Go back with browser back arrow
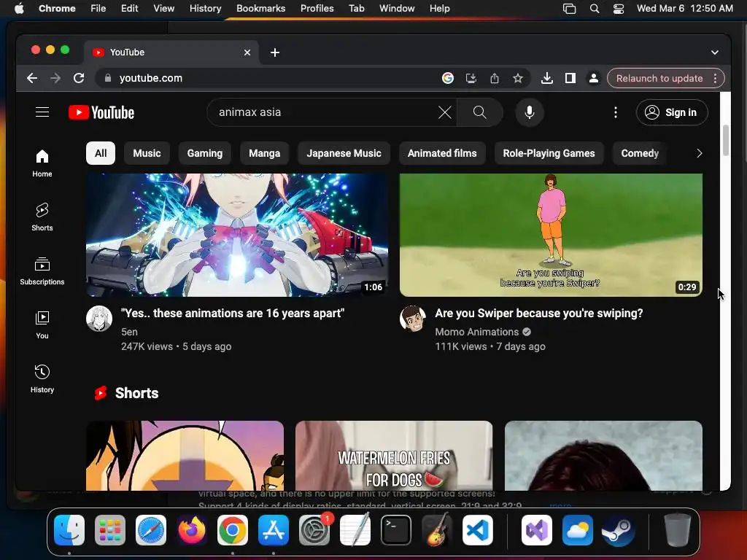The image size is (747, 560). (32, 78)
